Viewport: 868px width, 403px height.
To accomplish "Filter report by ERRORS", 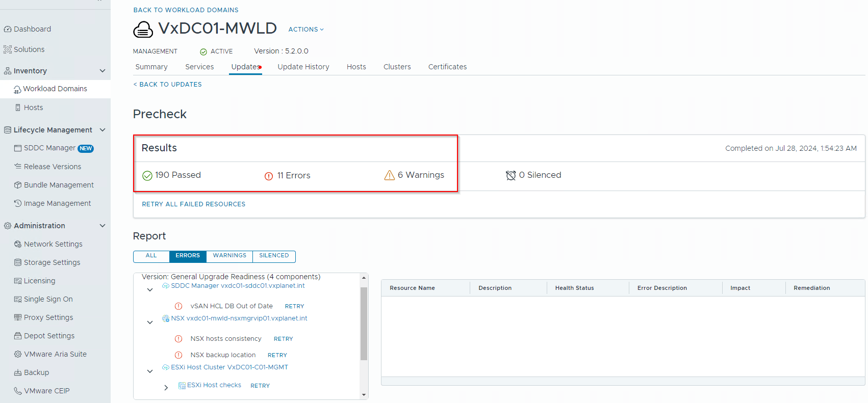I will 188,256.
